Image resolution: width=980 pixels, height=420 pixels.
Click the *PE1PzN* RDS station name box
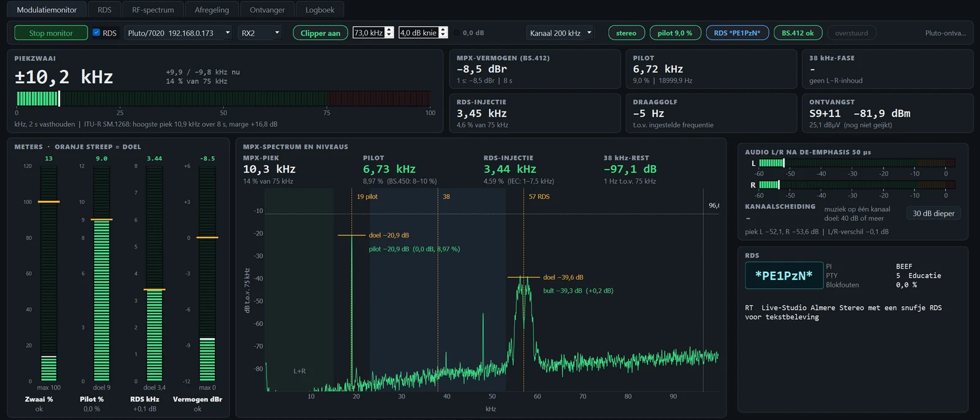pos(784,276)
